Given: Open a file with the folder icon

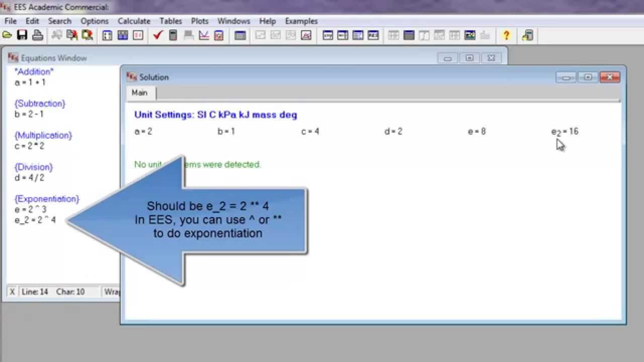Looking at the screenshot, I should [7, 35].
